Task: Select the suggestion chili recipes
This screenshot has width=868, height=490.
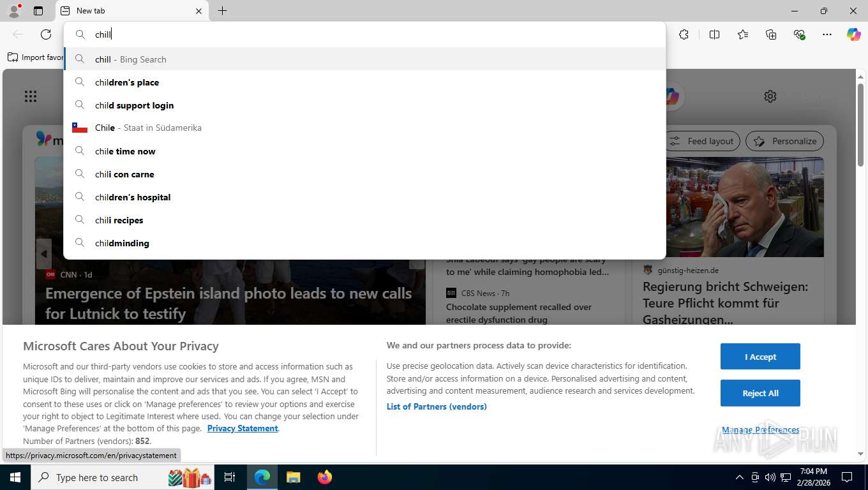Action: [x=364, y=220]
